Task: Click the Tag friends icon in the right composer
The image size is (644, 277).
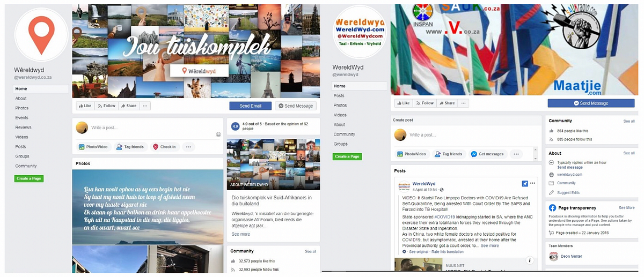Action: (x=437, y=154)
